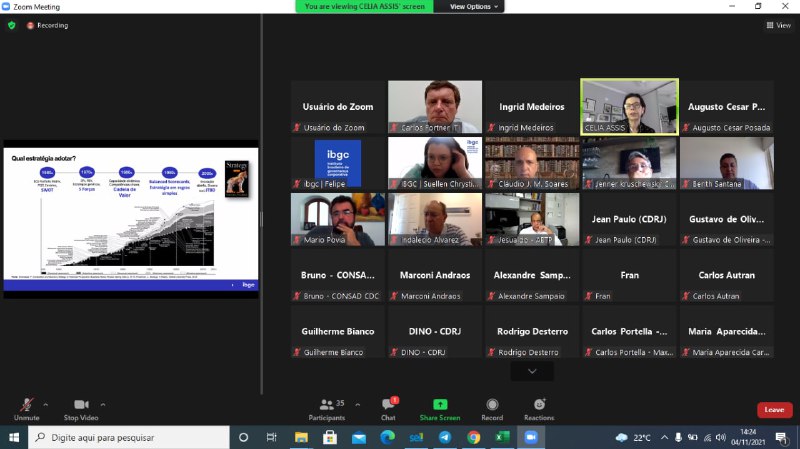This screenshot has width=800, height=449.
Task: Select Carlos Fortner video tile
Action: point(435,107)
